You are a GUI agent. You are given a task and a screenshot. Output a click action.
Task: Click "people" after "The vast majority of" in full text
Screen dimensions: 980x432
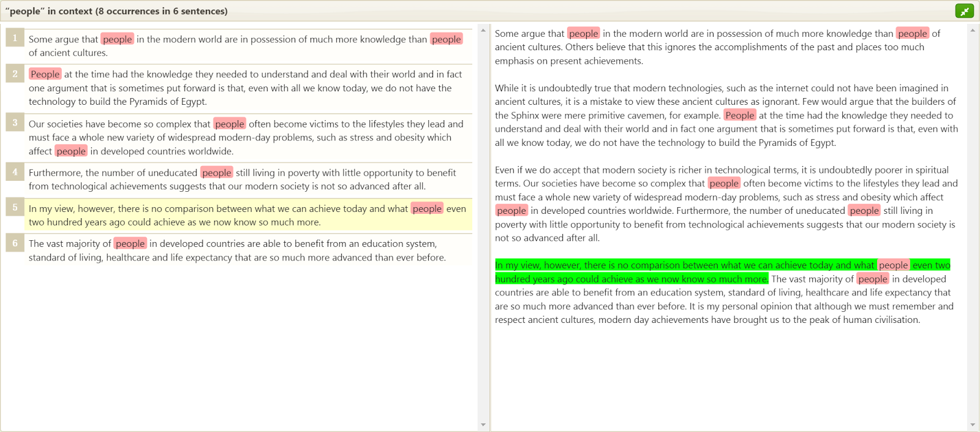coord(873,279)
